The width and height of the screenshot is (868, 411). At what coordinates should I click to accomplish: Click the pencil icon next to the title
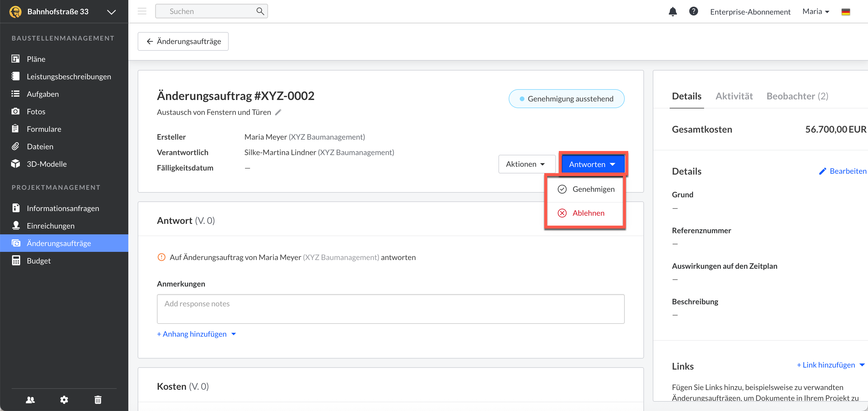pyautogui.click(x=278, y=112)
